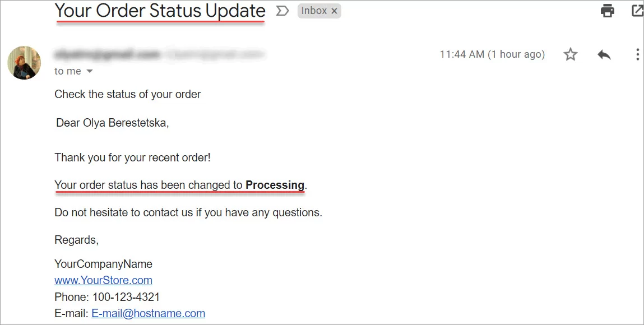Click the Inbox label chip
Screen dimensions: 644x325
click(314, 11)
